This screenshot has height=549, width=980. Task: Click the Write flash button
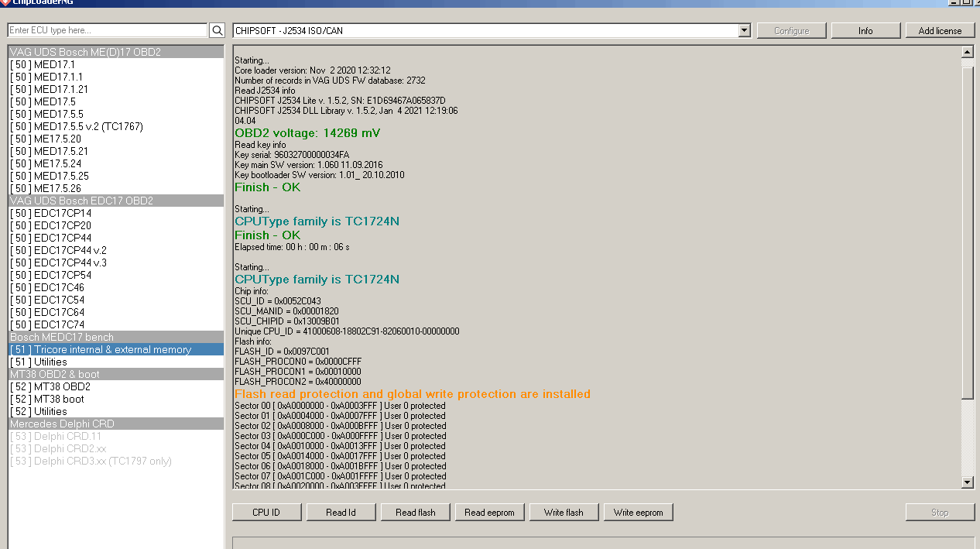click(x=563, y=512)
